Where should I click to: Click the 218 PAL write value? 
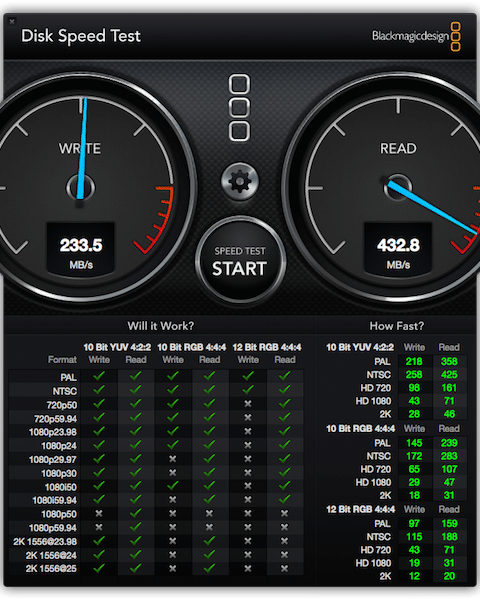click(x=414, y=362)
